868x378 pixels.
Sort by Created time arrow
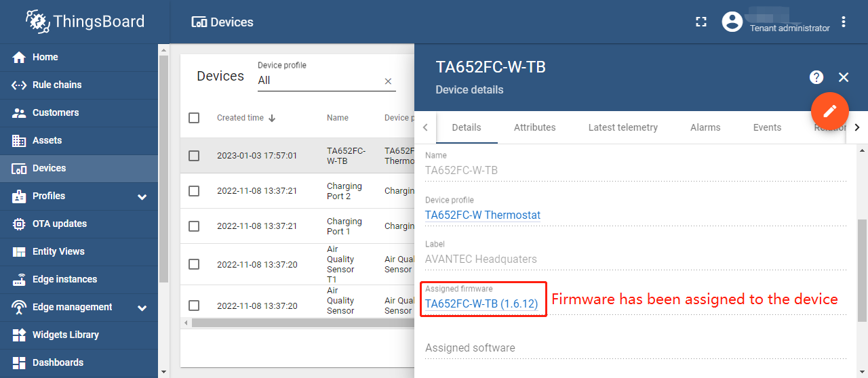tap(272, 118)
